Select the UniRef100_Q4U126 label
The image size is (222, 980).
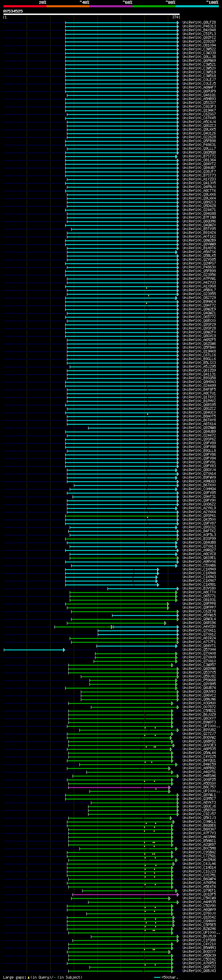(x=199, y=133)
